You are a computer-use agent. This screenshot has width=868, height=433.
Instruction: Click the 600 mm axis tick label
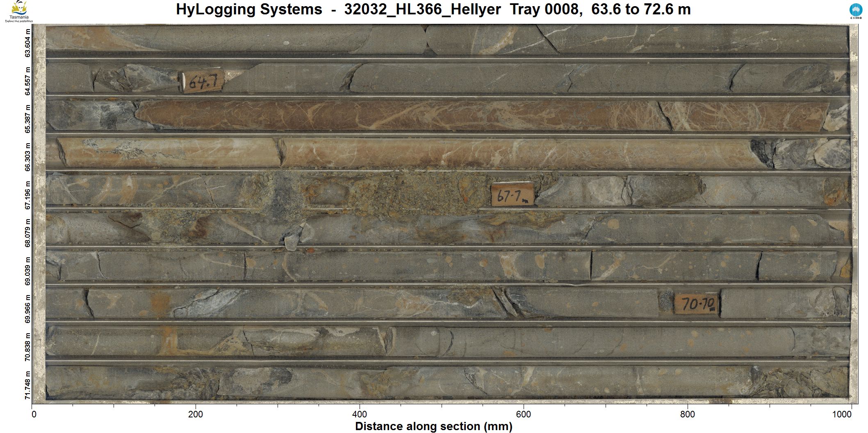(x=524, y=415)
